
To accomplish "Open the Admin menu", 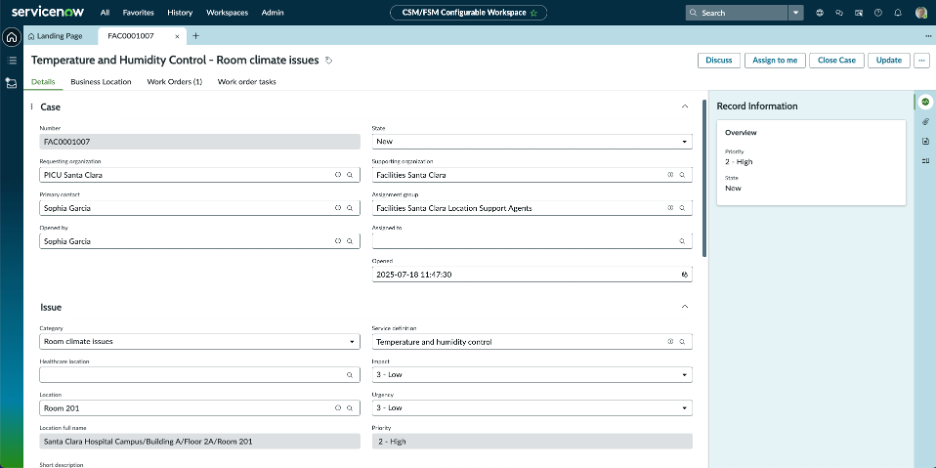I will (x=272, y=13).
